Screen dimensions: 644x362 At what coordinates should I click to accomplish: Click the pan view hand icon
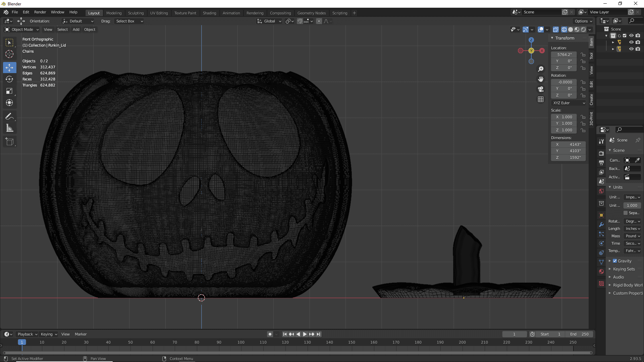pyautogui.click(x=541, y=79)
